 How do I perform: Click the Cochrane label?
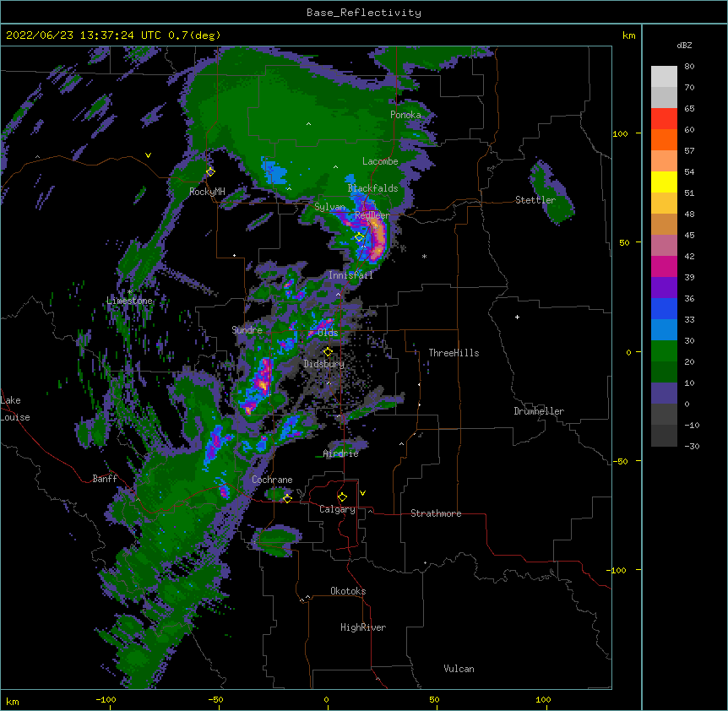272,480
